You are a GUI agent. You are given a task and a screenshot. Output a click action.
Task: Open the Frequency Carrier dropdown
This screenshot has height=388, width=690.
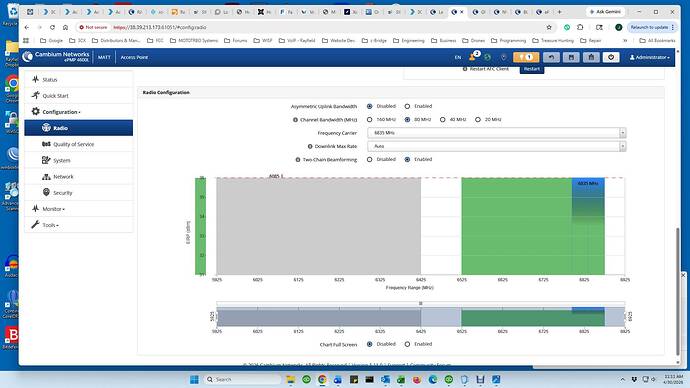[497, 133]
